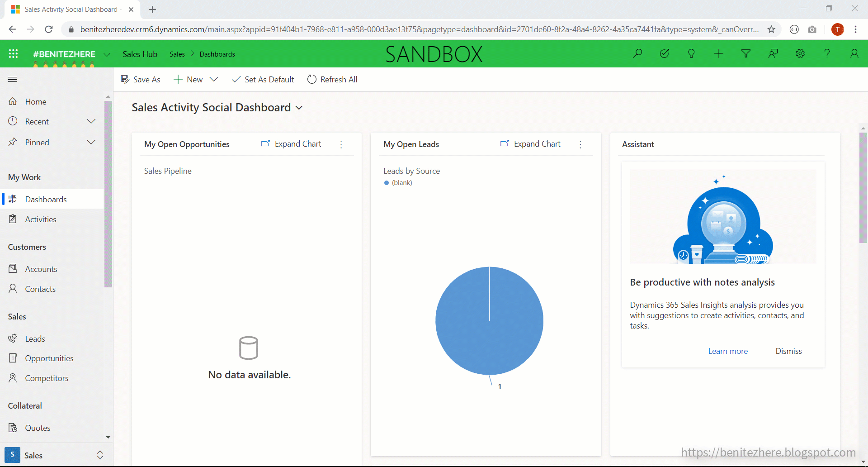The width and height of the screenshot is (868, 467).
Task: Close the Sales Activity Social Dashboard tab
Action: click(131, 10)
